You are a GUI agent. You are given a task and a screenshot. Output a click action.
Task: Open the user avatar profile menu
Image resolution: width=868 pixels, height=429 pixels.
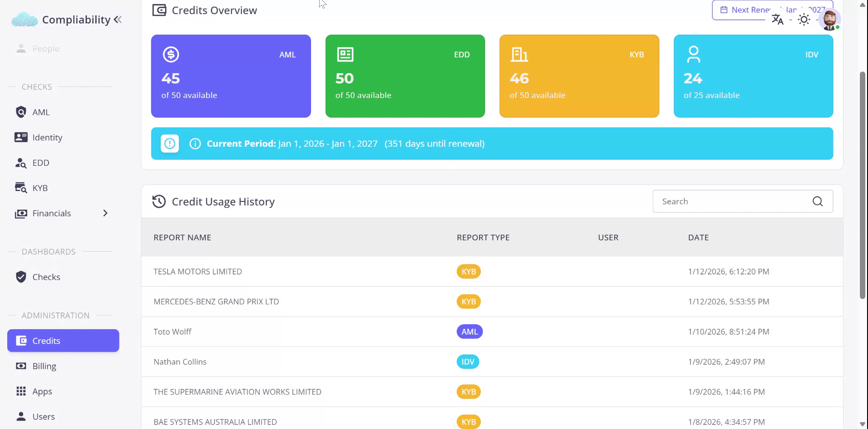(x=829, y=20)
